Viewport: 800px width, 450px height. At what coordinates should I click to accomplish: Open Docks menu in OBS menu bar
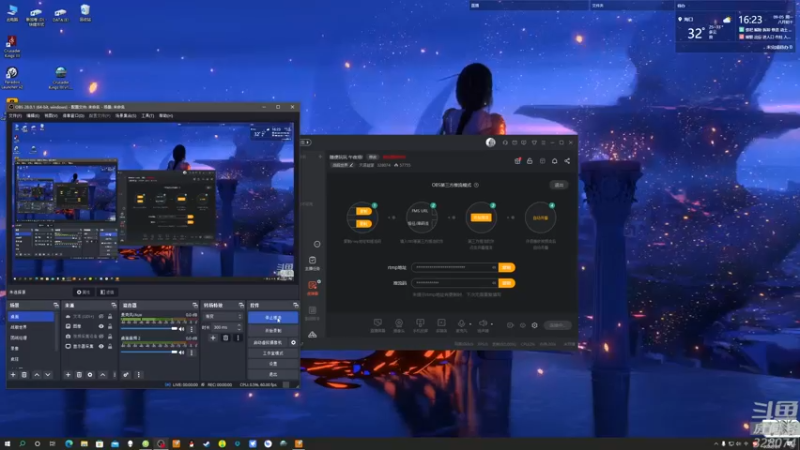coord(73,116)
